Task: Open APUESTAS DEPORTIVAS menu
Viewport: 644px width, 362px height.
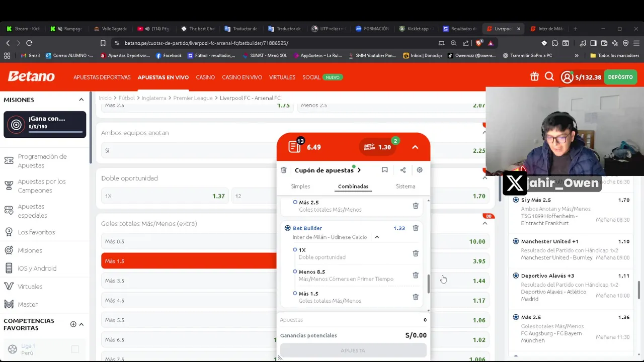Action: click(102, 77)
